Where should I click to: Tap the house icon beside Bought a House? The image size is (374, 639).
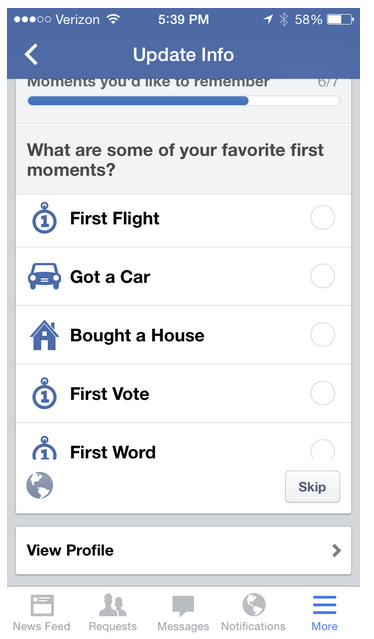pyautogui.click(x=44, y=335)
